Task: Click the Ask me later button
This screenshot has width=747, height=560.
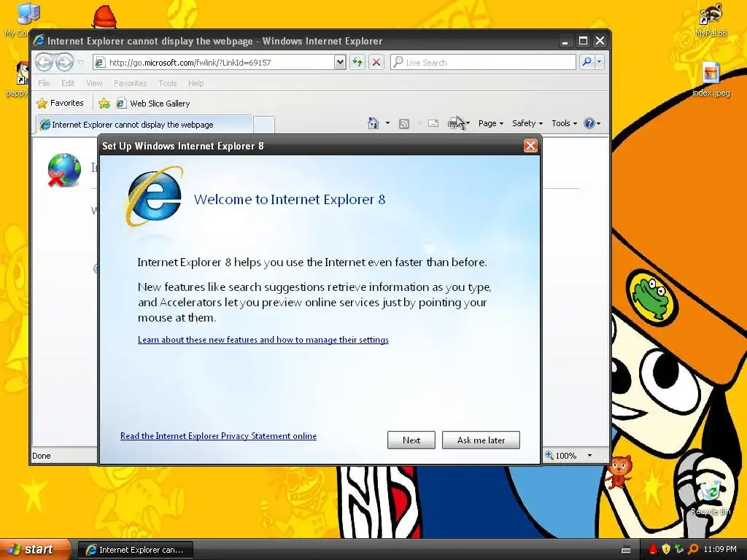Action: tap(481, 440)
